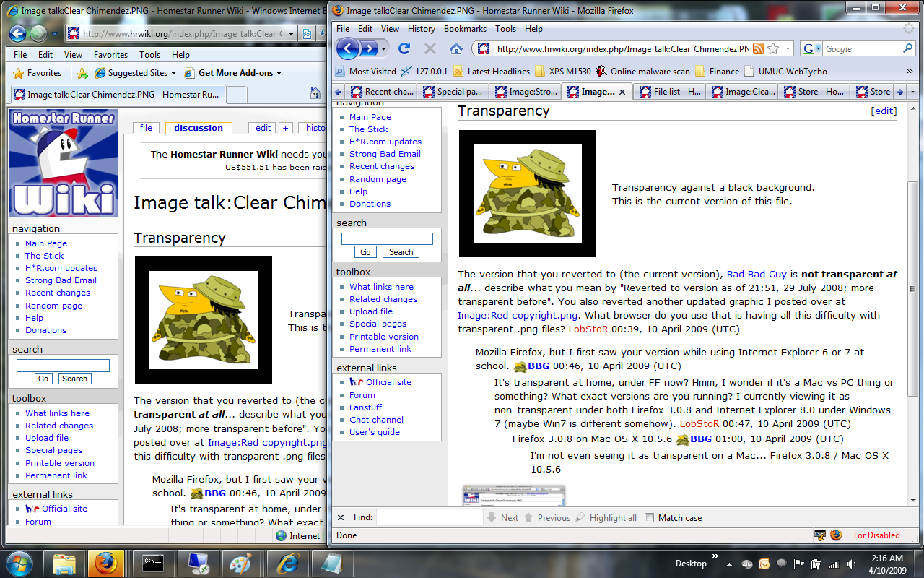This screenshot has height=578, width=924.
Task: Click Find Next arrow in Firefox
Action: [503, 517]
